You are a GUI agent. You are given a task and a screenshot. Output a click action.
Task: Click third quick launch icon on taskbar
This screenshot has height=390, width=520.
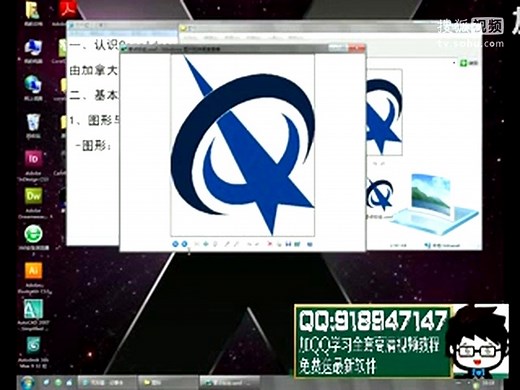tap(69, 382)
